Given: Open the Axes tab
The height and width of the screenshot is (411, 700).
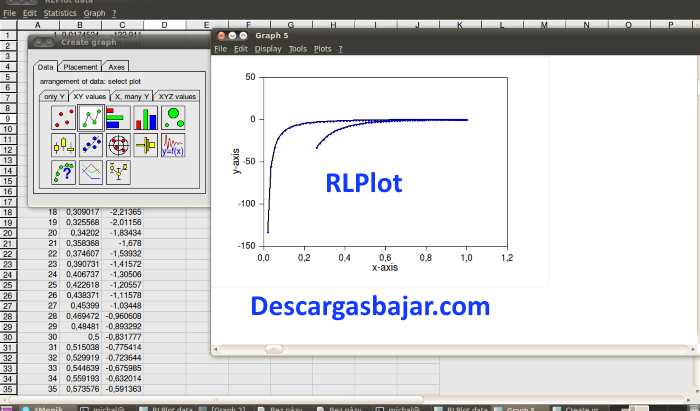Looking at the screenshot, I should pos(116,67).
